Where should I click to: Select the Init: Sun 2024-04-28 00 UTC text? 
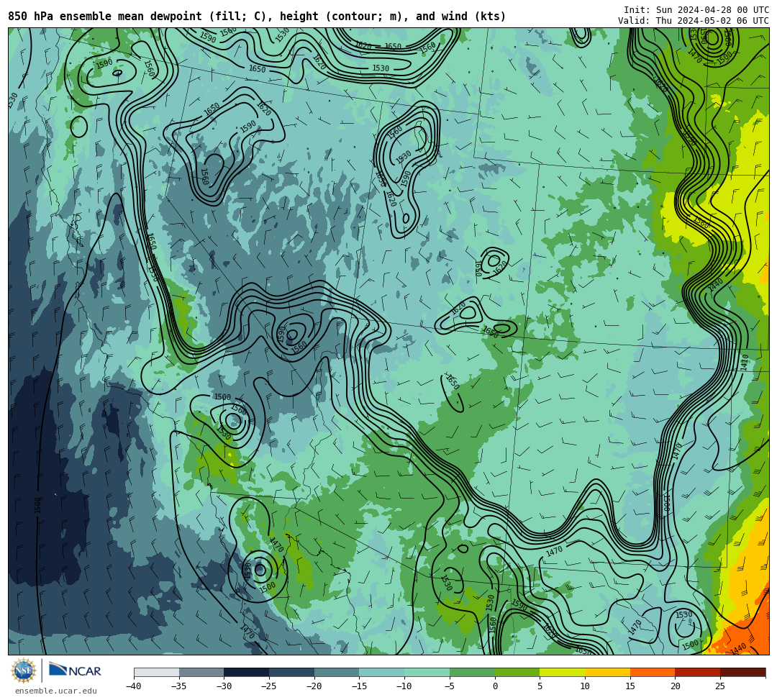696,10
